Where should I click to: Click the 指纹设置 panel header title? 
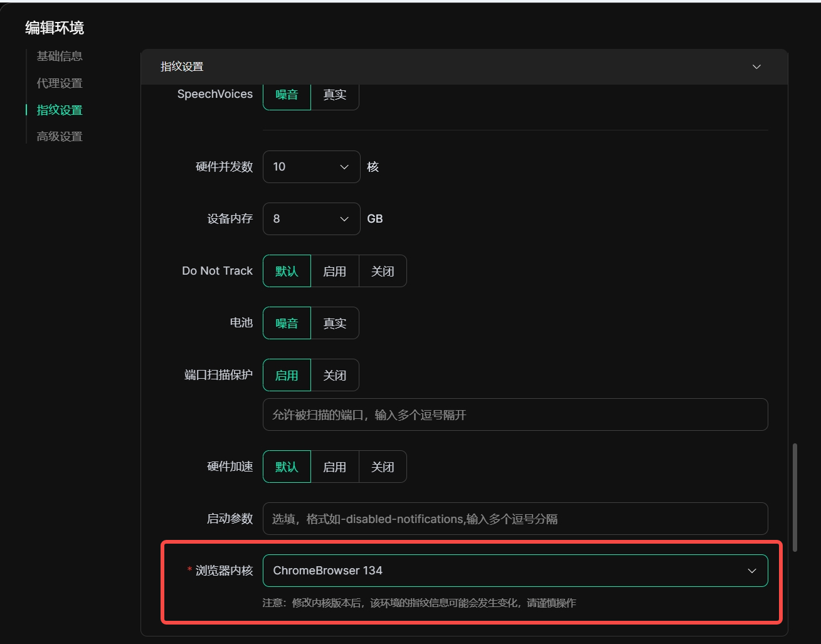pyautogui.click(x=182, y=66)
